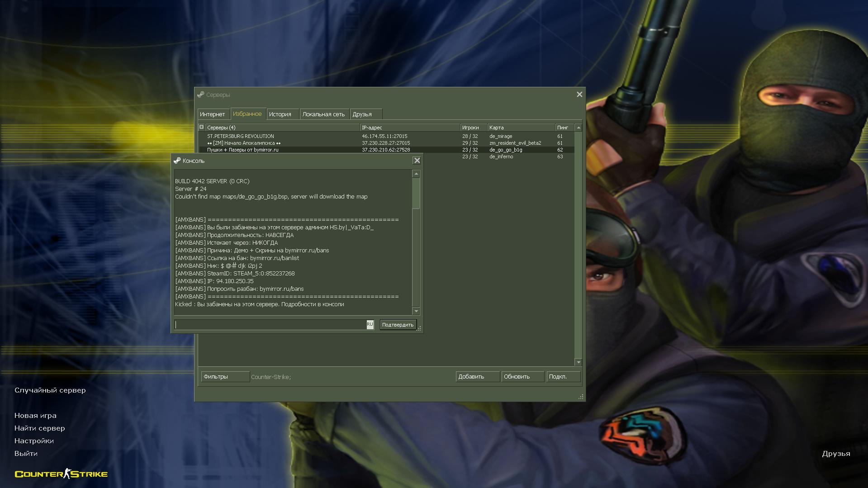Click the password-lock column header icon in server list
The height and width of the screenshot is (488, 868).
click(x=202, y=127)
